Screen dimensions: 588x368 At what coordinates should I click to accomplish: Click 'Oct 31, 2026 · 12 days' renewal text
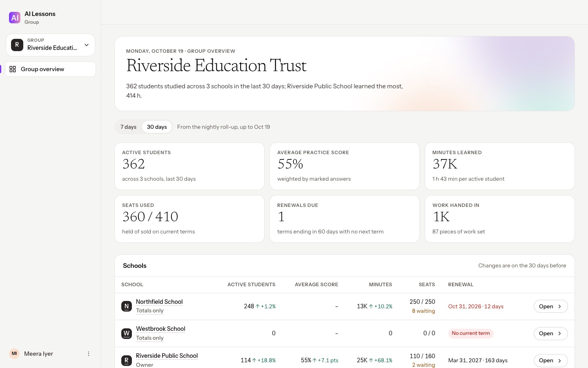pyautogui.click(x=476, y=306)
